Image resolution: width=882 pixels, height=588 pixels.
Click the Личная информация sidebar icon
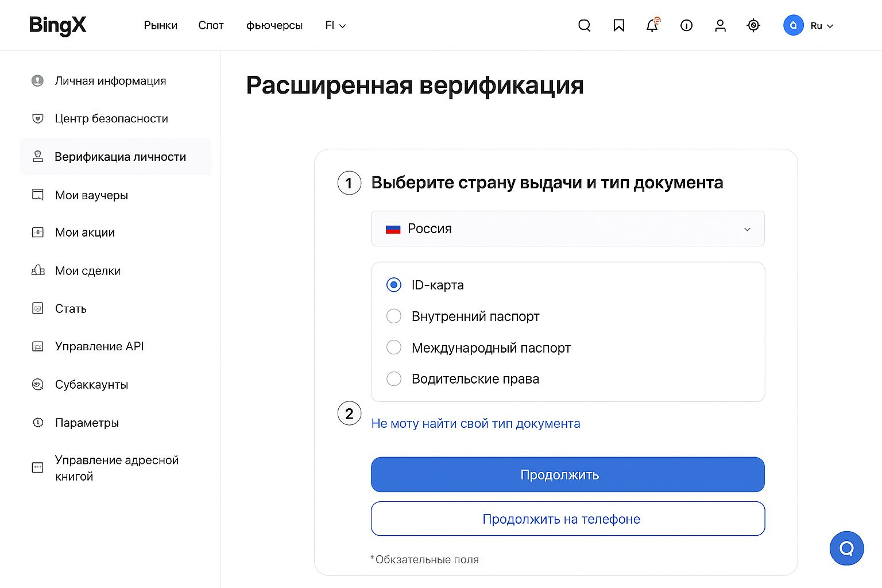[37, 81]
